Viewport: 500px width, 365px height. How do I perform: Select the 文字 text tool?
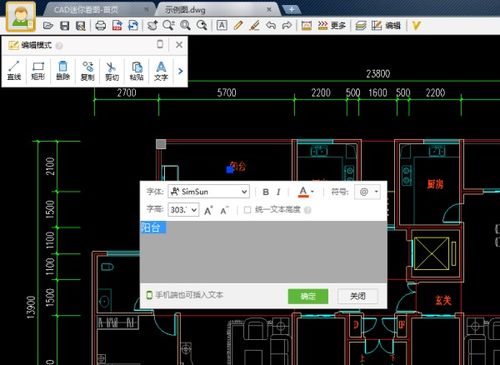[x=161, y=71]
